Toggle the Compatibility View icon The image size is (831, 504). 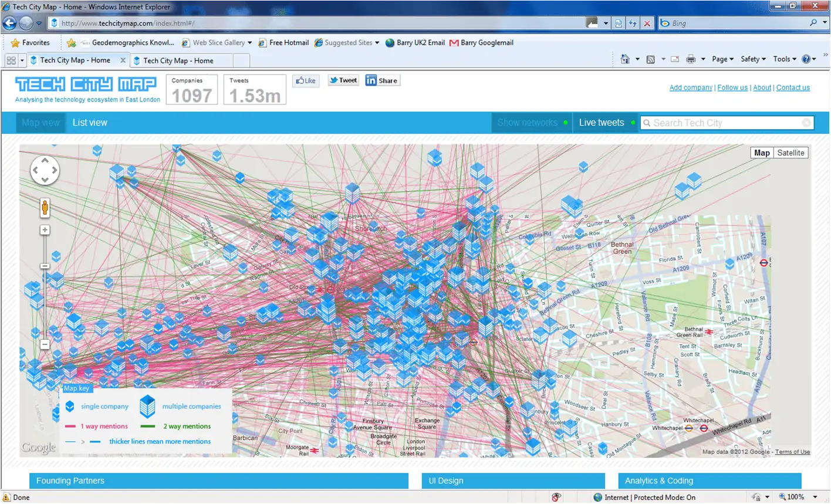pos(619,23)
